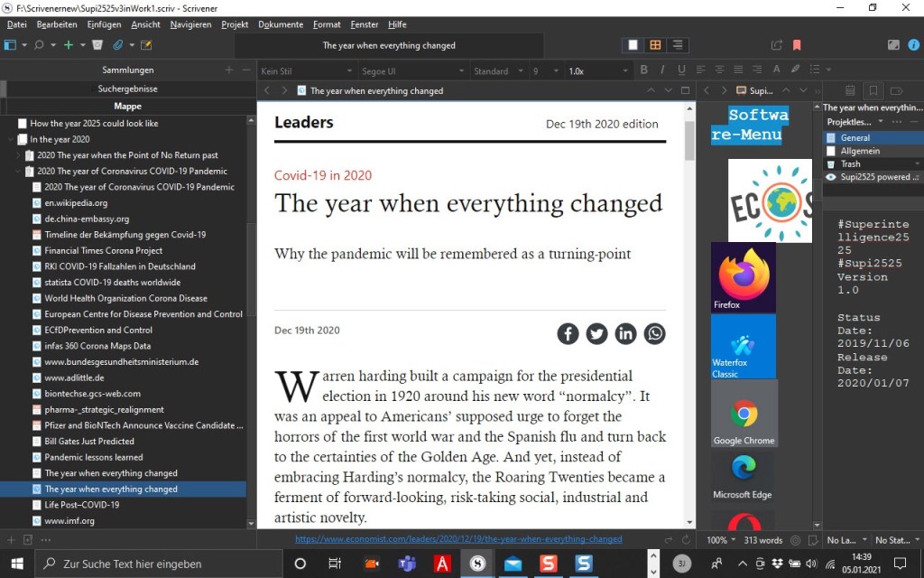Expand '2020 The year when the Point of No Return past'
The image size is (924, 578).
coord(18,155)
